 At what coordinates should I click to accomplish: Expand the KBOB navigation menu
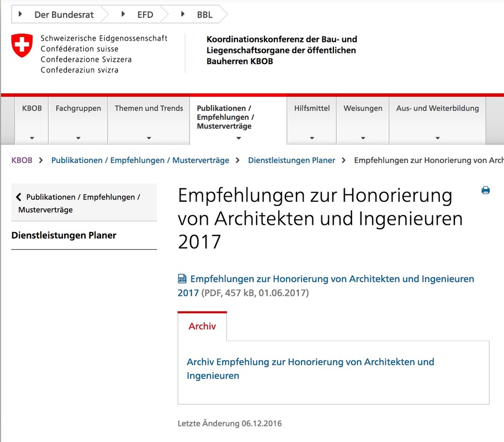(x=32, y=120)
